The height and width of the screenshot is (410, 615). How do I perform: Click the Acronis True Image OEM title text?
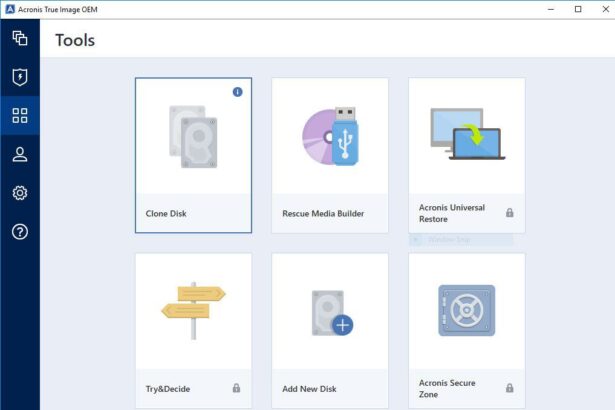click(58, 9)
